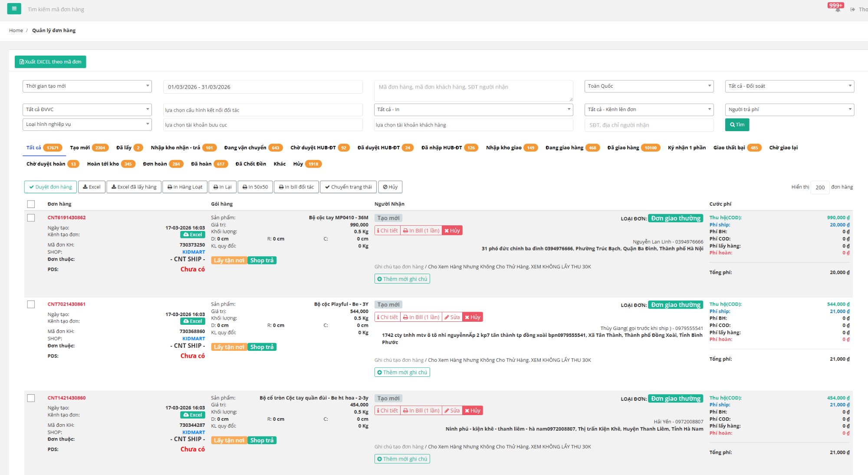
Task: Click the Tìm search button
Action: [737, 125]
